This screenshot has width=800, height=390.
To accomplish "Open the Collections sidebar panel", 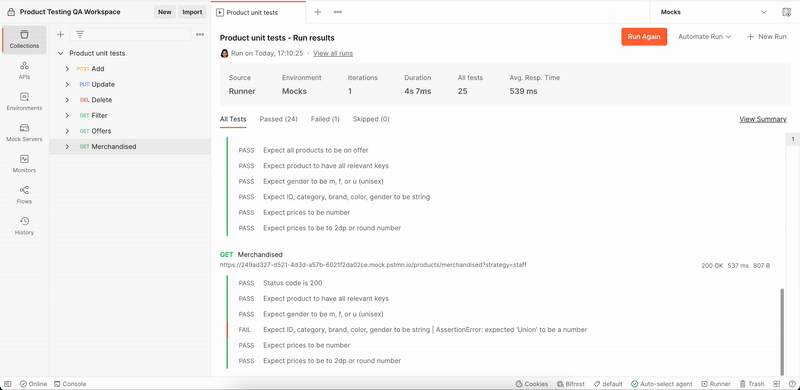I will tap(24, 40).
